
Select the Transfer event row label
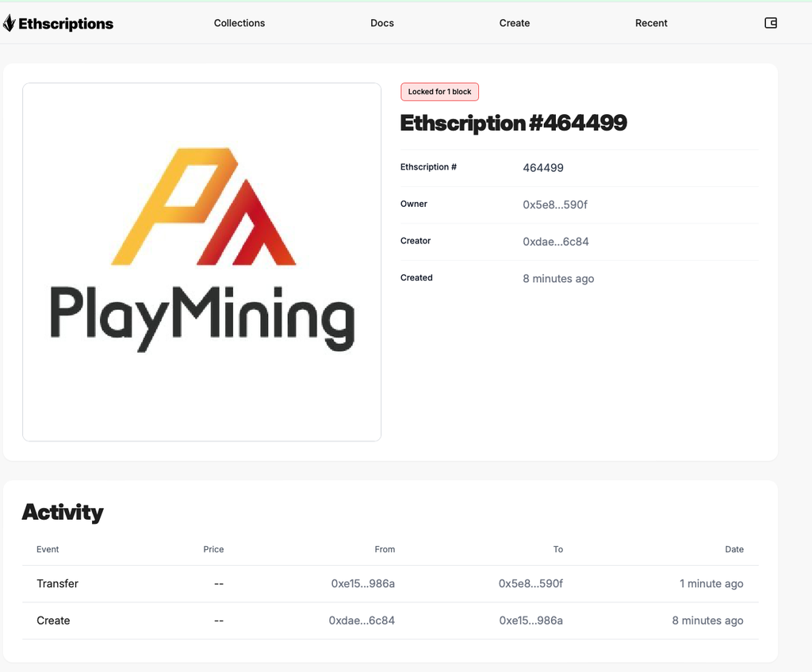[57, 583]
